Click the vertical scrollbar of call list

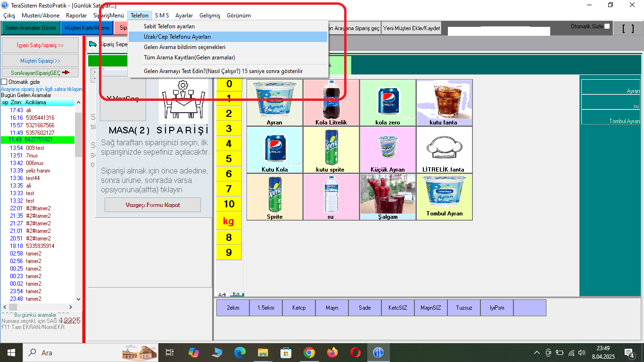(x=78, y=201)
